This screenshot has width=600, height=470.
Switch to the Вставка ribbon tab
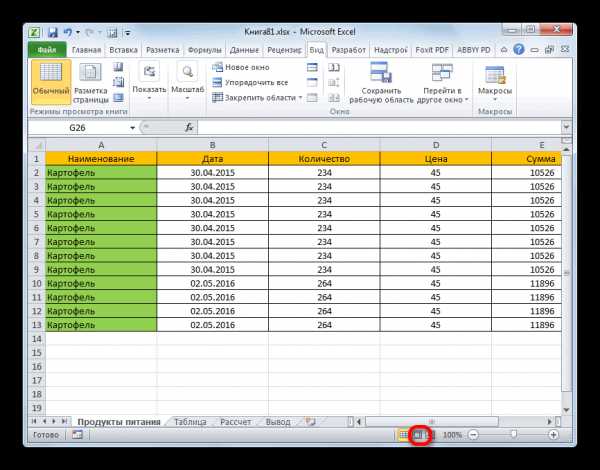tap(123, 50)
